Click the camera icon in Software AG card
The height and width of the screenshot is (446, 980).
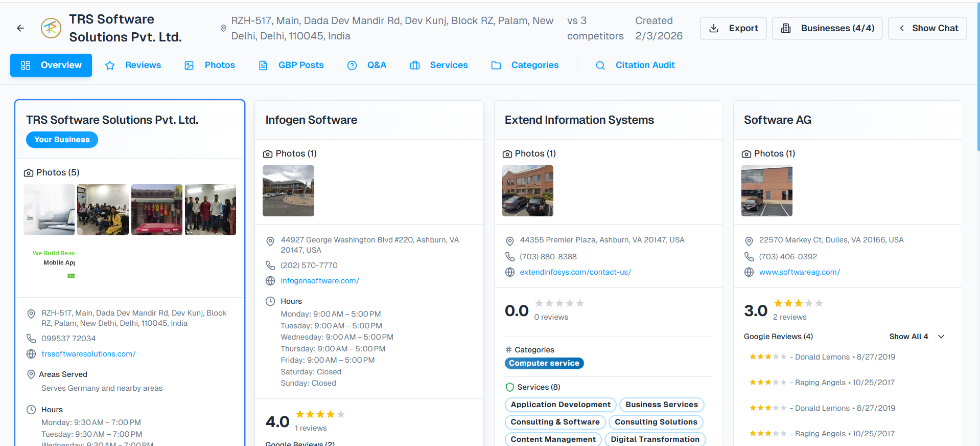coord(746,154)
